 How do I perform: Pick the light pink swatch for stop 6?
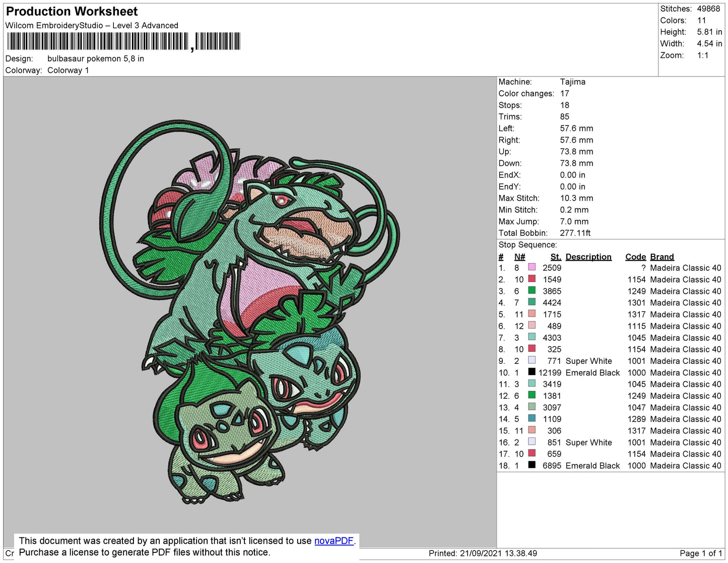point(532,325)
